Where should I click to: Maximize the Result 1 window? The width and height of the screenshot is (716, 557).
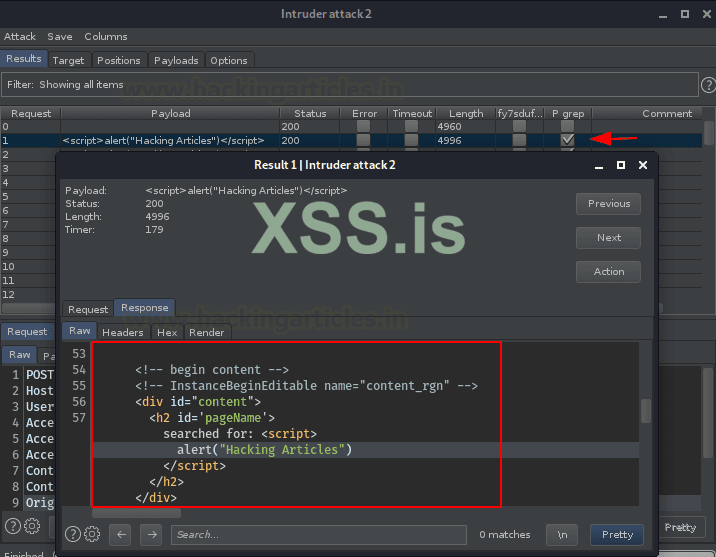[621, 165]
